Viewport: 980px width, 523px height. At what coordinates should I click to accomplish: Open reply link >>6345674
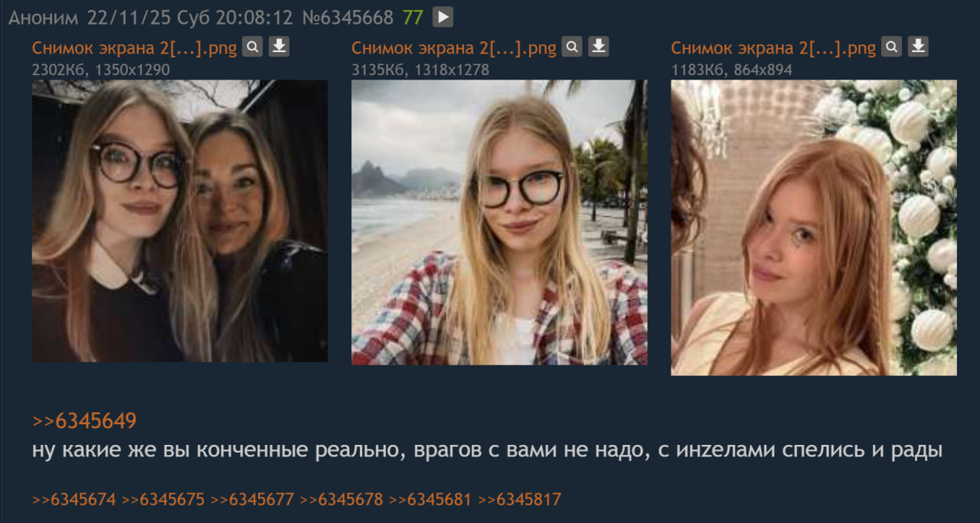pyautogui.click(x=74, y=499)
